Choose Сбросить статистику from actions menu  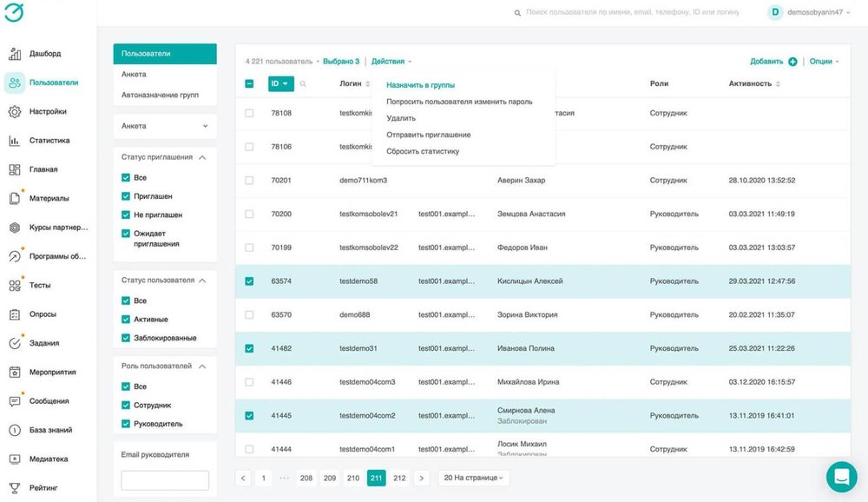click(x=423, y=151)
